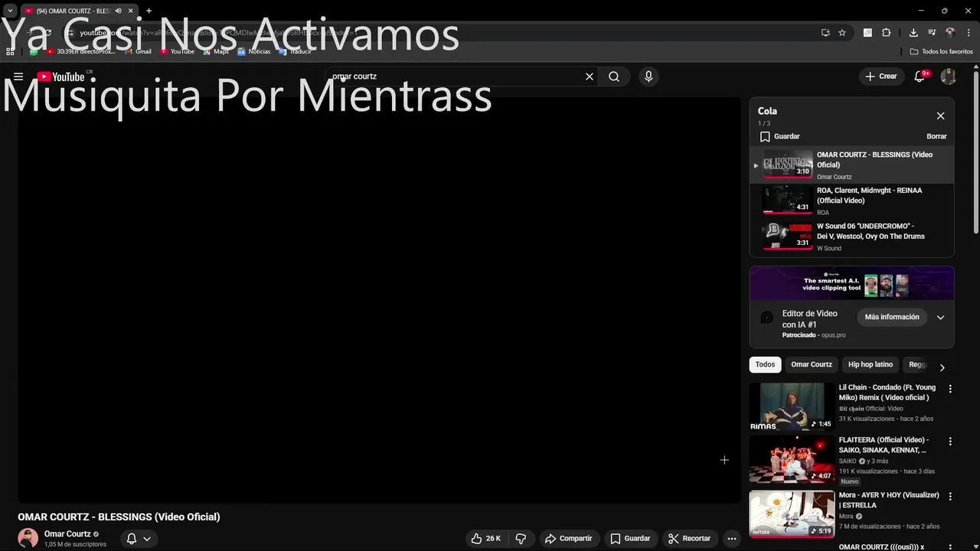This screenshot has height=551, width=980.
Task: Run the search with the magnifier button
Action: coord(614,77)
